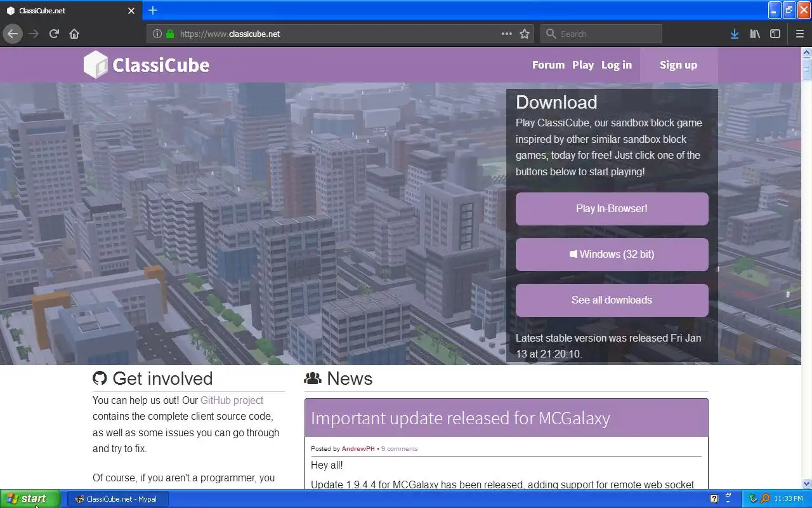Click the ClassiCube site title text
812x508 pixels.
[x=160, y=65]
